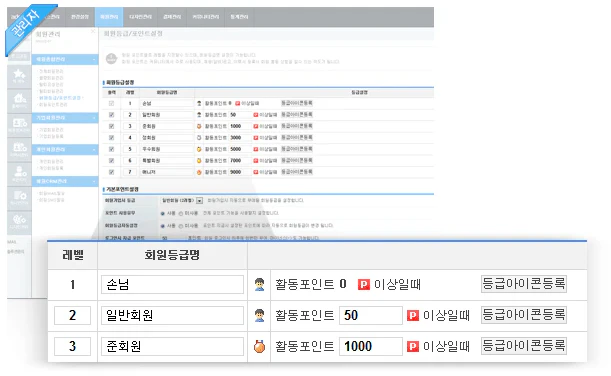
Task: Click the medal icon beside 준회원 in the enlarged panel
Action: 259,346
